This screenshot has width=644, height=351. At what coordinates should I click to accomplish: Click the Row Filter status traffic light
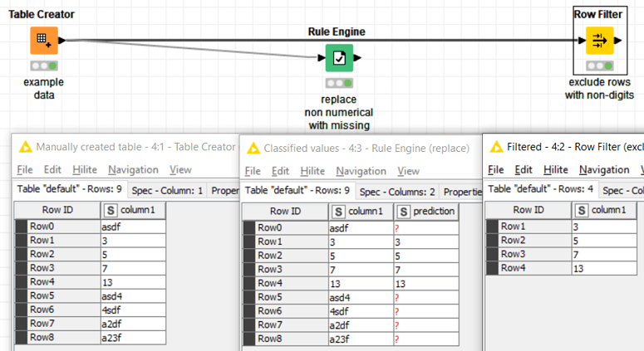coord(599,66)
